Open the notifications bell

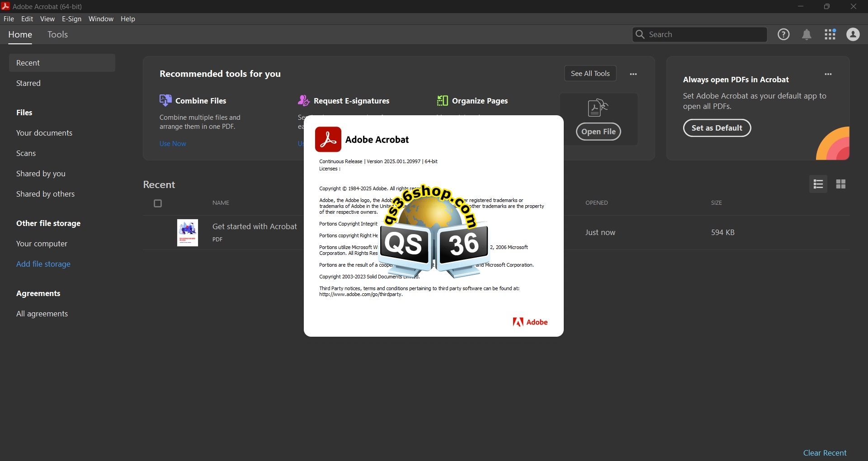pyautogui.click(x=807, y=35)
